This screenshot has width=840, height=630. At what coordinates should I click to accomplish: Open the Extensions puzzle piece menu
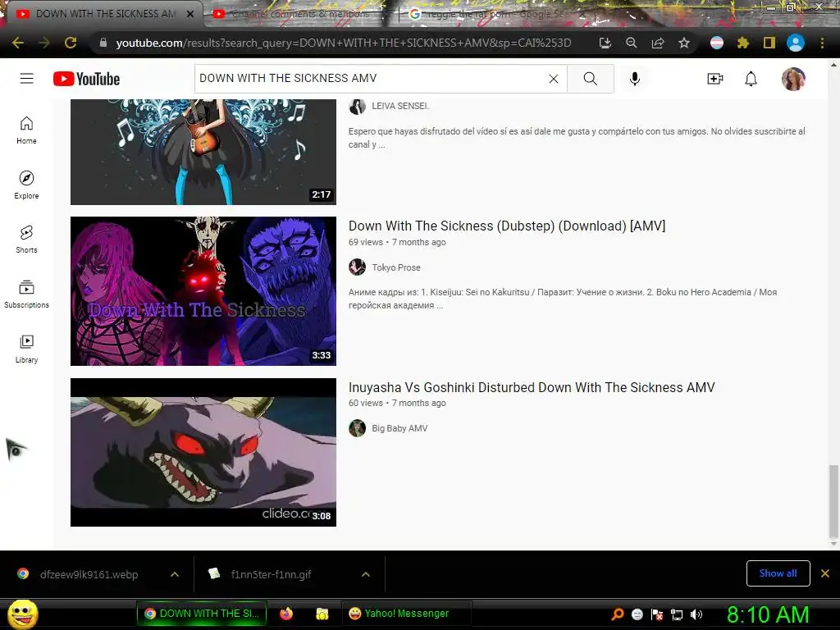point(742,43)
